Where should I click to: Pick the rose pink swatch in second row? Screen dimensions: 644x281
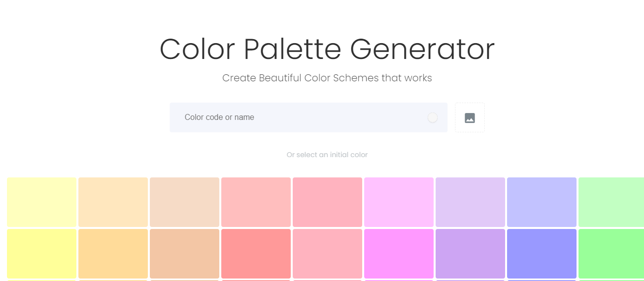click(x=327, y=253)
